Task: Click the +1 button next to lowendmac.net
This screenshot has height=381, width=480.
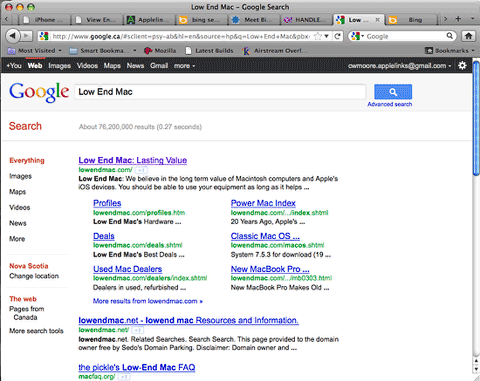Action: point(138,330)
